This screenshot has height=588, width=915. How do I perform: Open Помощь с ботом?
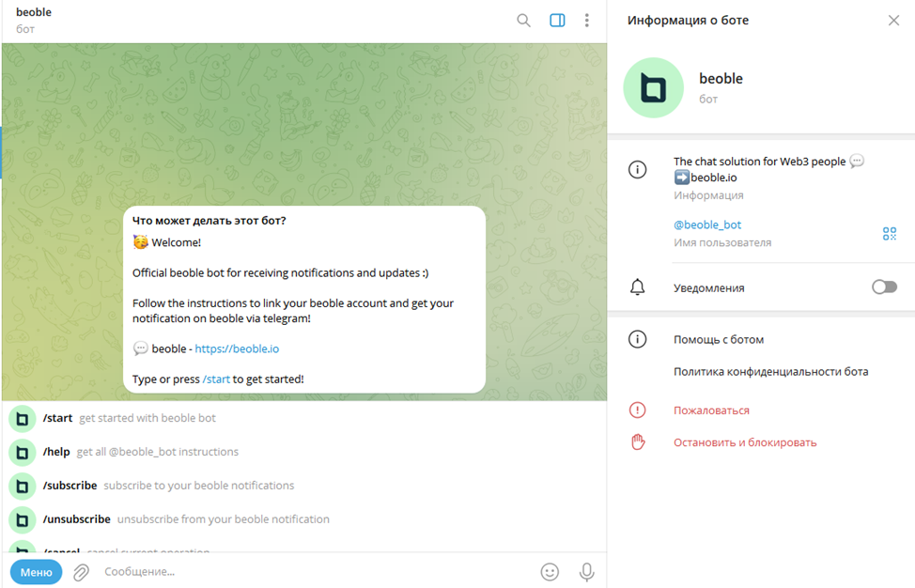[x=719, y=339]
